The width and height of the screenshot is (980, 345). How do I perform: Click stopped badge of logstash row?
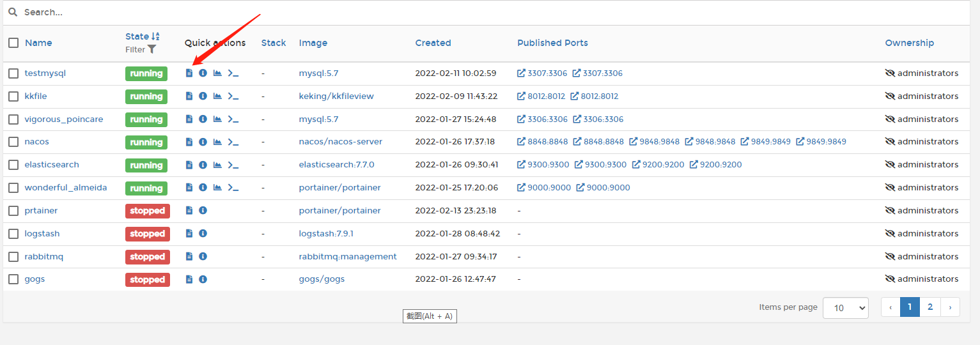pos(148,234)
